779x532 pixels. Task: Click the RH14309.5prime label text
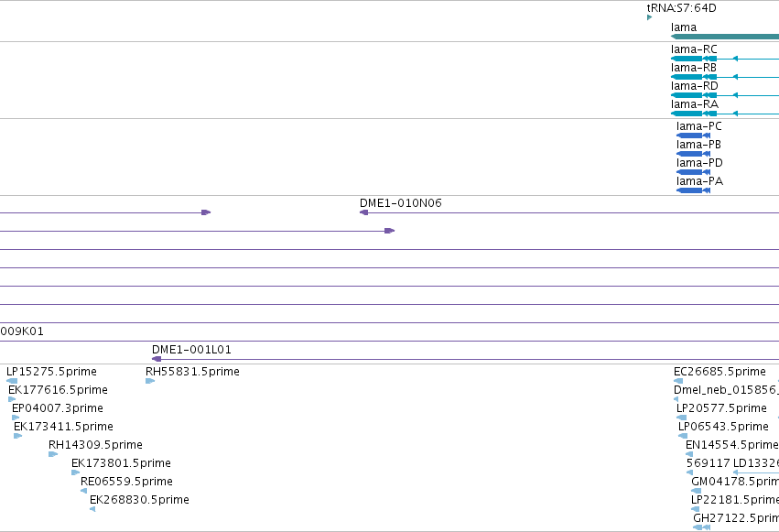95,445
